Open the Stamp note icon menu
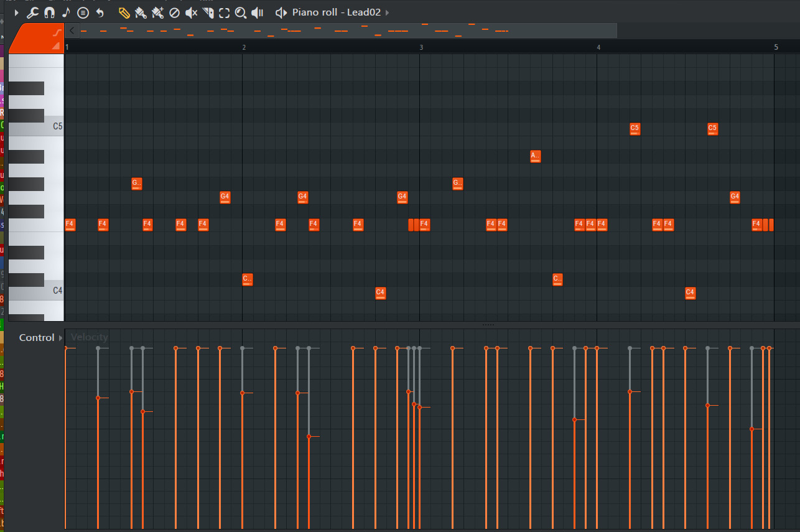Screen dimensions: 800x532 [x=66, y=12]
